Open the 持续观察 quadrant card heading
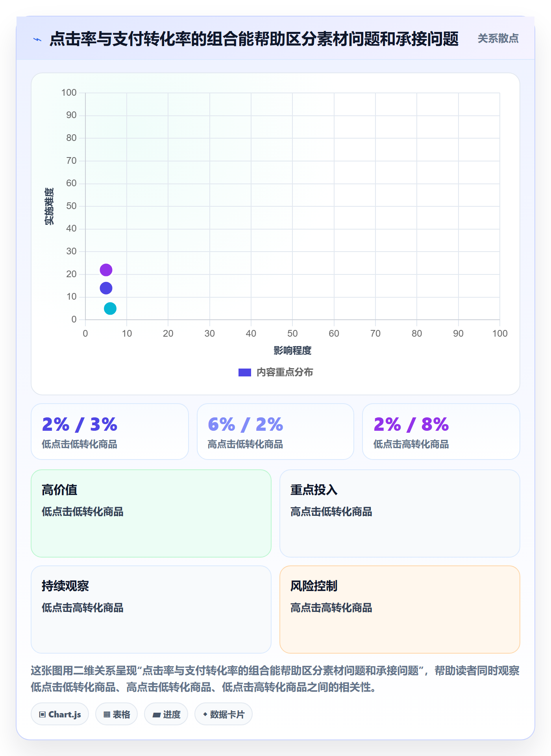The image size is (551, 756). pos(65,586)
